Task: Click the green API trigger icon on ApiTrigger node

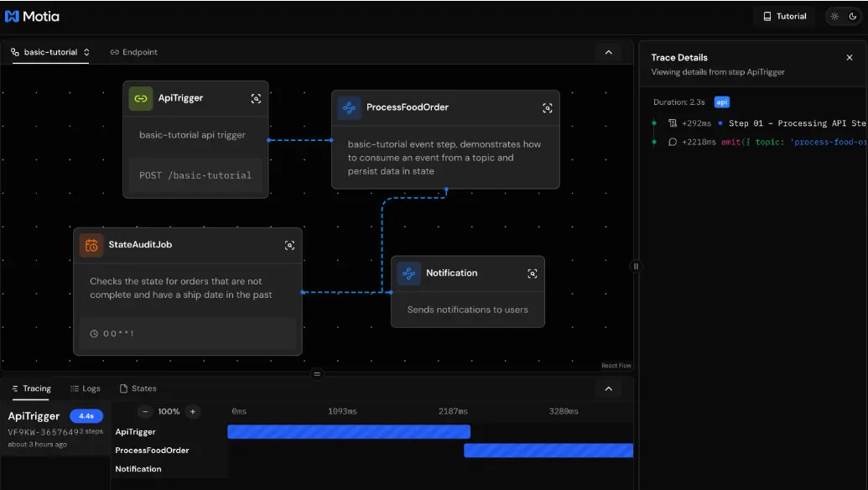Action: click(x=139, y=98)
